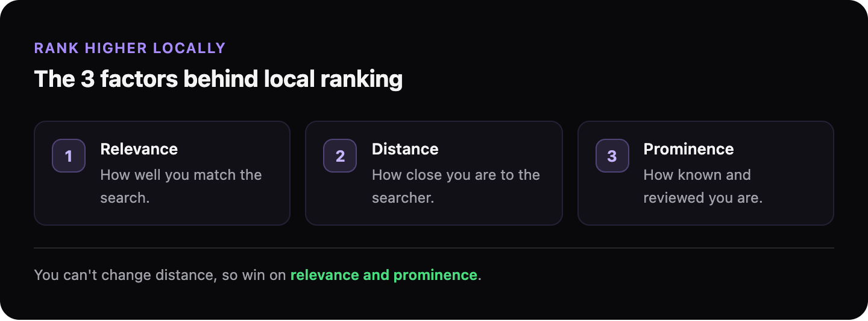The image size is (868, 321).
Task: Click the description 'How known and reviewed you are'
Action: [x=703, y=186]
